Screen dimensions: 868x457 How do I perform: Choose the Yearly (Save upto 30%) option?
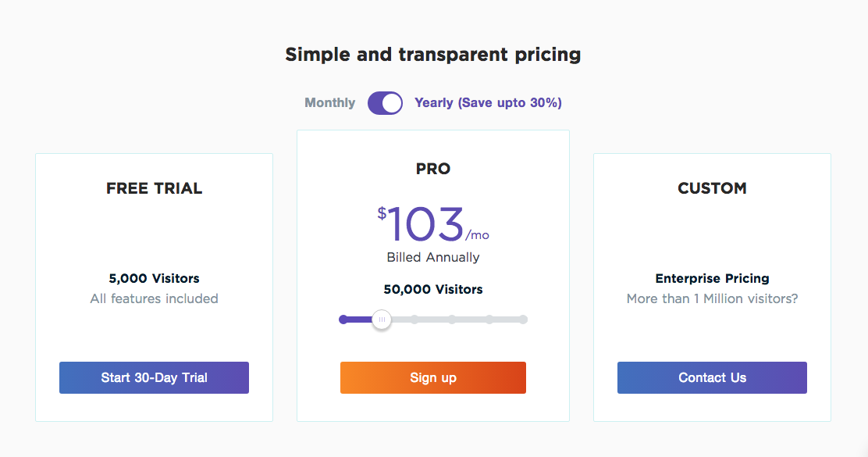click(488, 103)
